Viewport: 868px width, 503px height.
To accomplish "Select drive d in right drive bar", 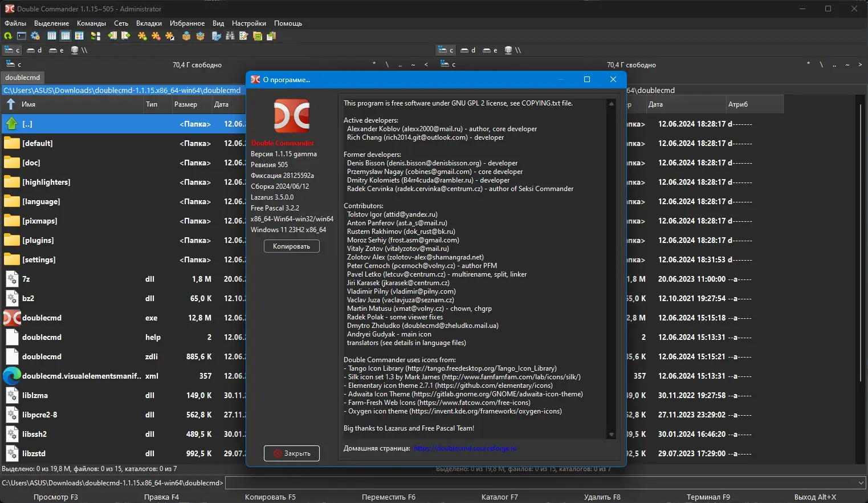I will tap(468, 50).
